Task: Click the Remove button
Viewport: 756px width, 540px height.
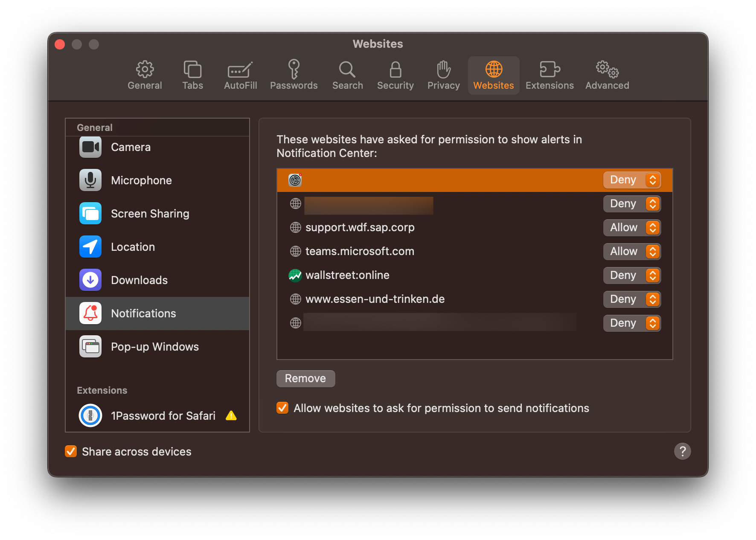Action: [305, 379]
